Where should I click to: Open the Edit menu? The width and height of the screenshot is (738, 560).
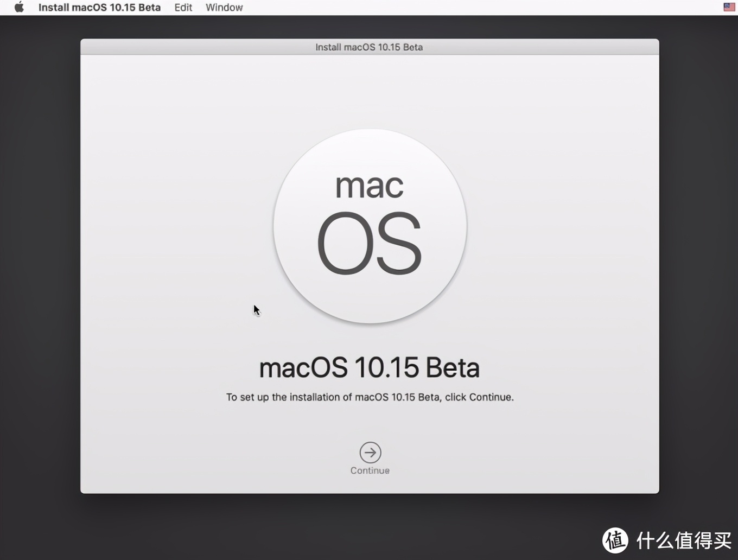[x=183, y=8]
